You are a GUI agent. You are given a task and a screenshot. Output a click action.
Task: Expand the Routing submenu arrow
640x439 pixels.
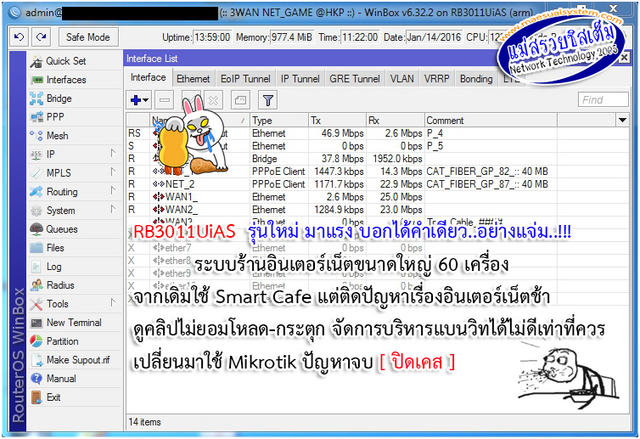click(x=113, y=191)
